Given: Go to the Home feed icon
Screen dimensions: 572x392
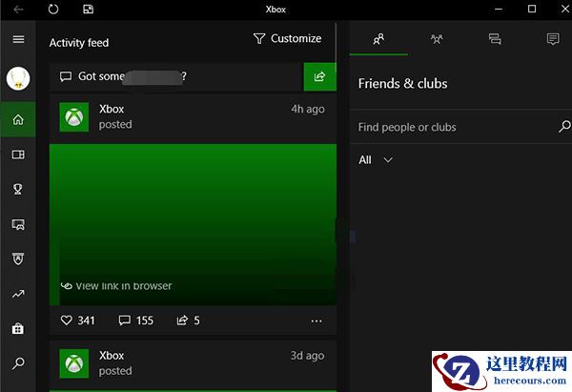Looking at the screenshot, I should (x=18, y=119).
